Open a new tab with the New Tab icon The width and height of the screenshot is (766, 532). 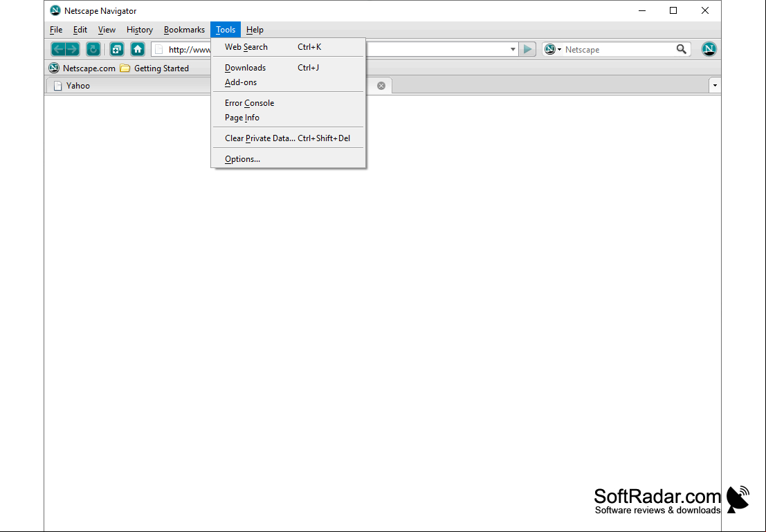pyautogui.click(x=117, y=49)
